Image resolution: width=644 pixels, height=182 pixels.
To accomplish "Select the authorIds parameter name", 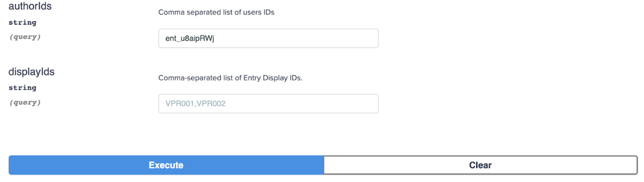I will pyautogui.click(x=30, y=6).
